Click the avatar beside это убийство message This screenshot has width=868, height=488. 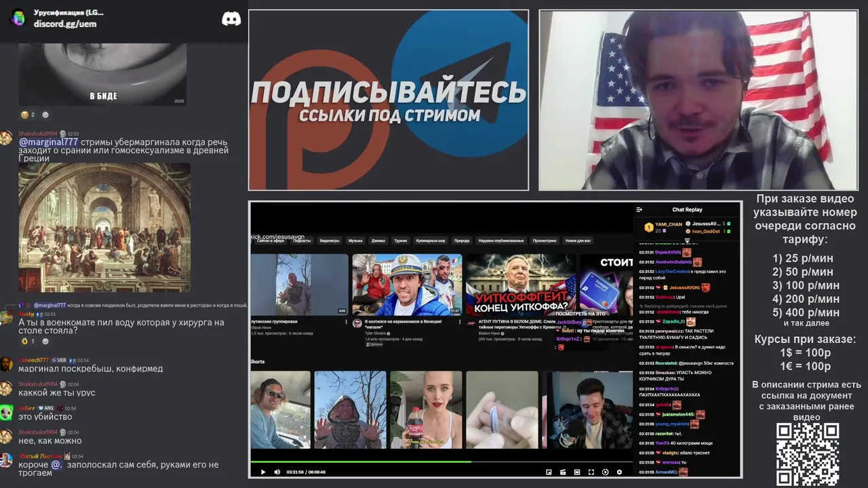6,412
